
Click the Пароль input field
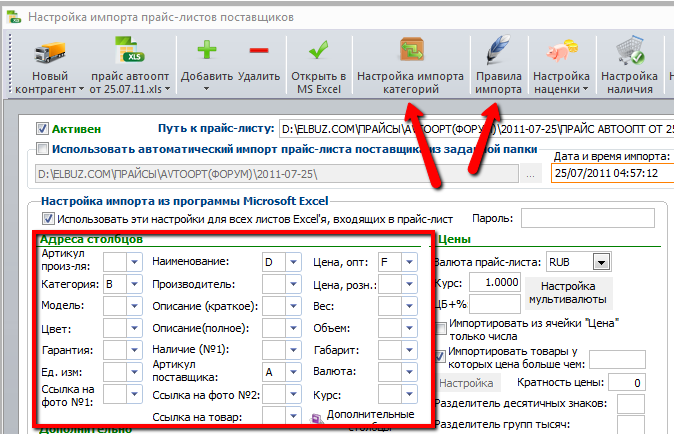[588, 218]
